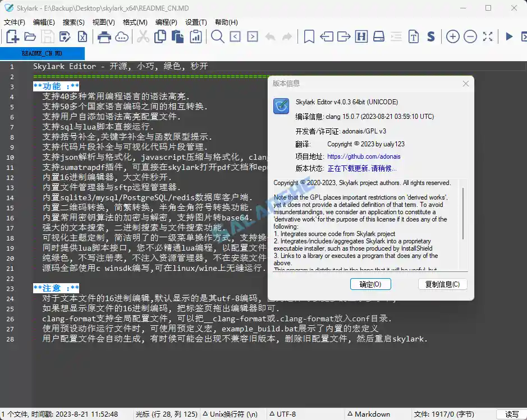Image resolution: width=527 pixels, height=420 pixels.
Task: Click the print icon
Action: click(104, 36)
